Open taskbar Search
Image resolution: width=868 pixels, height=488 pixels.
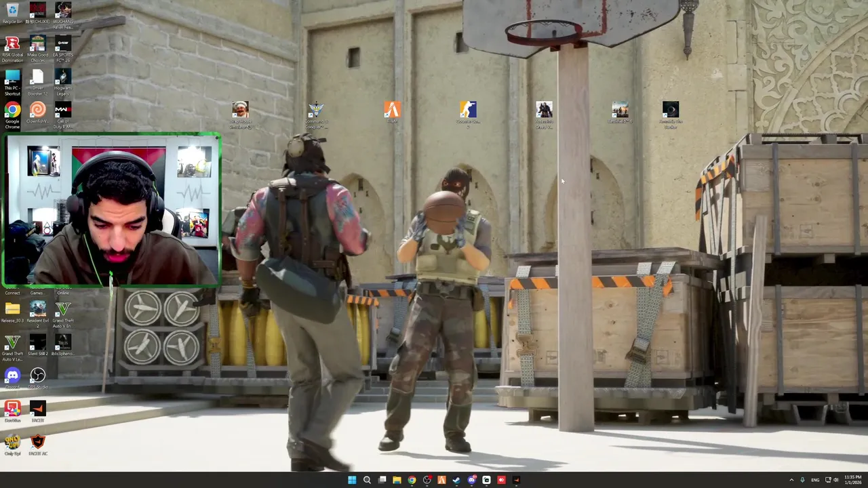tap(367, 480)
